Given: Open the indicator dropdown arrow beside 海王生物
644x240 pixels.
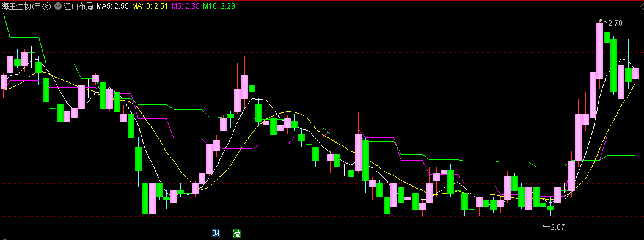Looking at the screenshot, I should [57, 7].
